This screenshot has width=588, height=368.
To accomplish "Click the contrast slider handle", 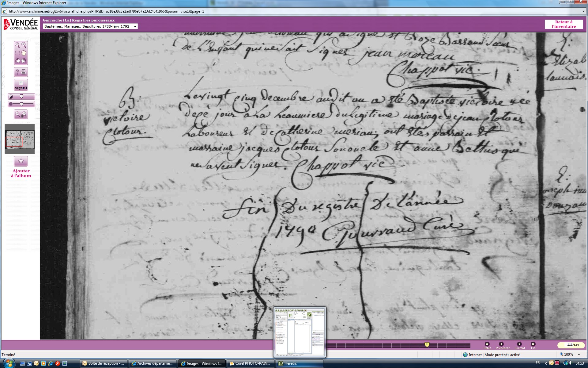I will pyautogui.click(x=21, y=97).
